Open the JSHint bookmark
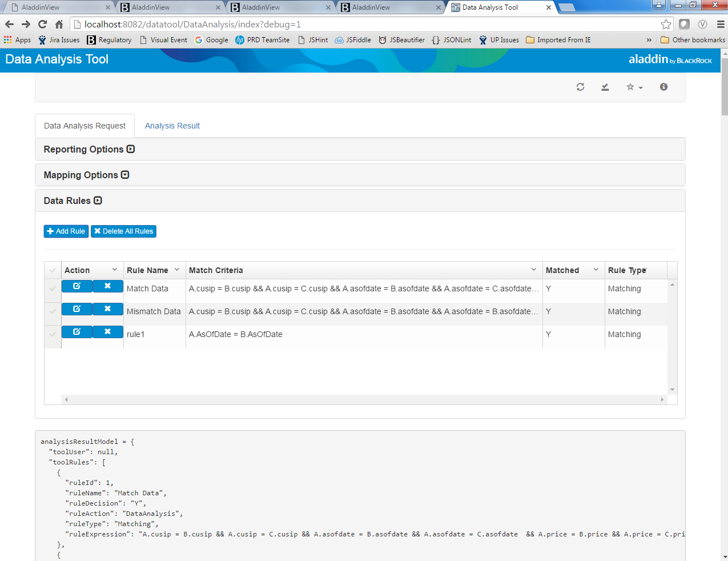Viewport: 728px width, 561px height. pos(313,40)
